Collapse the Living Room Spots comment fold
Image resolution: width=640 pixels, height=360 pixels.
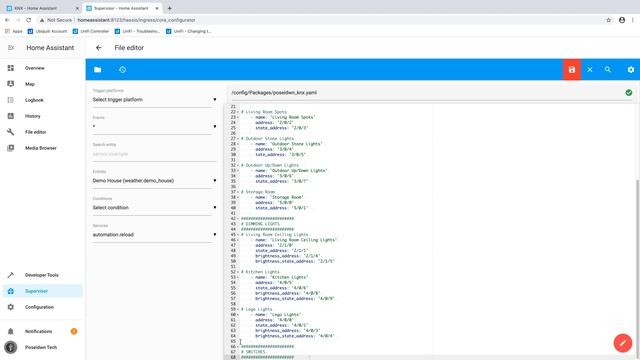pos(238,112)
